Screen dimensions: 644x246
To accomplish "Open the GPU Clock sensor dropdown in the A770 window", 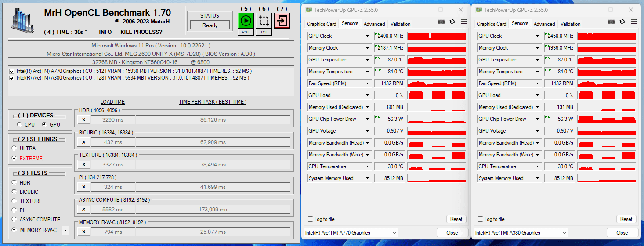I will click(367, 36).
